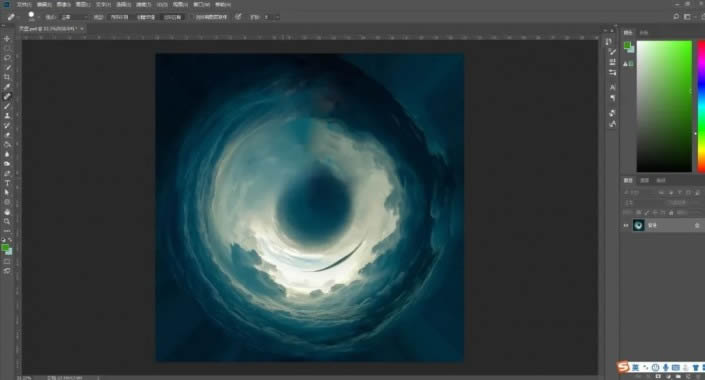Select the Path Selection tool
Screen dimensions: 705x380
pos(7,192)
